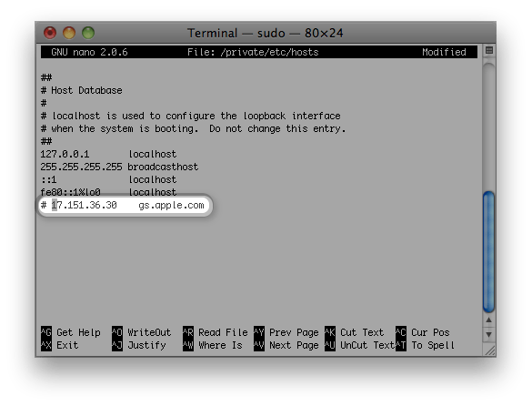Viewport: 532px width, 406px height.
Task: Click the split-pane icon above scrollbar
Action: coord(489,51)
